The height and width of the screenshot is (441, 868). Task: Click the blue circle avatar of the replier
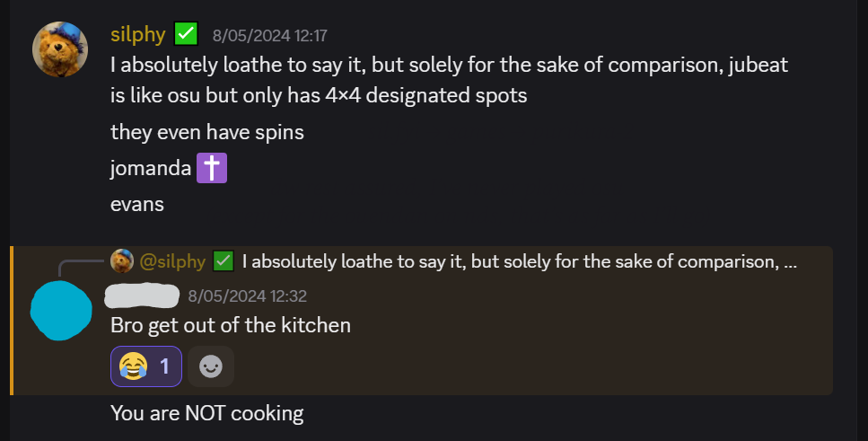[x=61, y=310]
